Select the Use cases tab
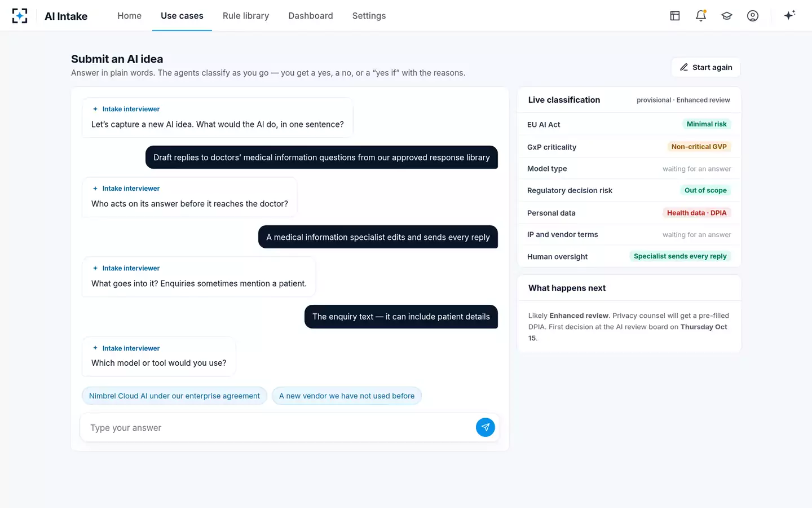Viewport: 812px width, 508px height. pos(182,16)
